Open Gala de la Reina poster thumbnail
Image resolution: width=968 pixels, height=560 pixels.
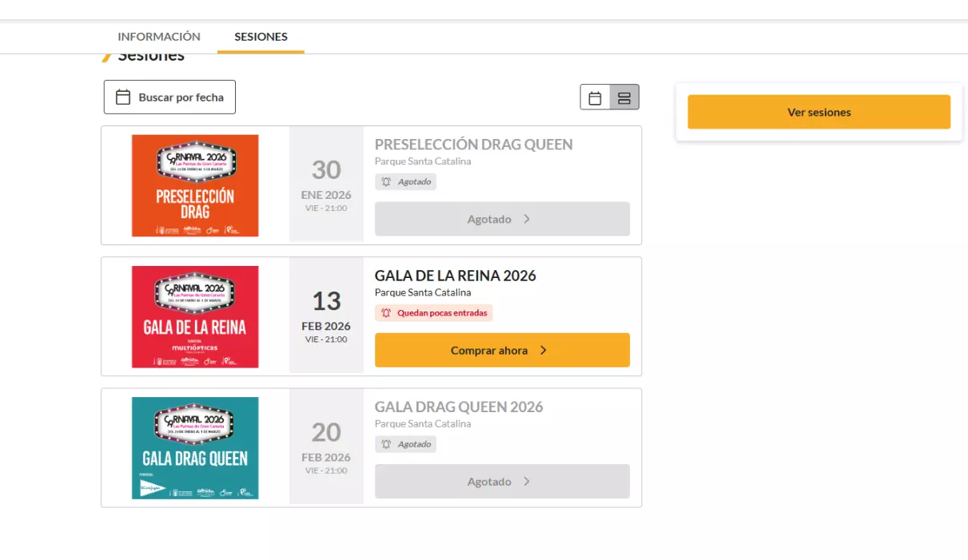(195, 316)
